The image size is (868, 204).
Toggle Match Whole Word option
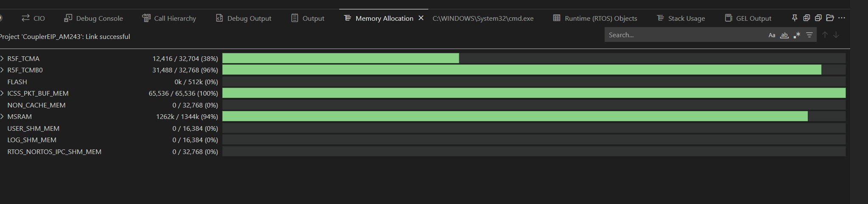tap(784, 35)
